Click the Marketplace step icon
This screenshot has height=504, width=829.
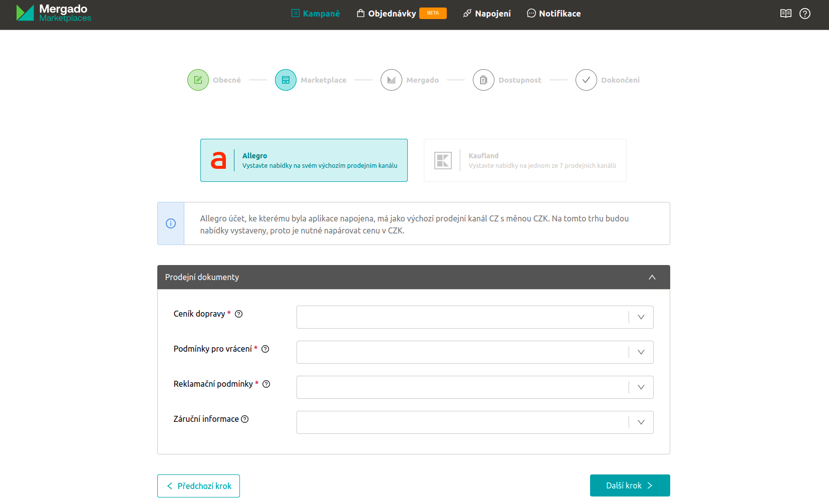click(x=286, y=80)
